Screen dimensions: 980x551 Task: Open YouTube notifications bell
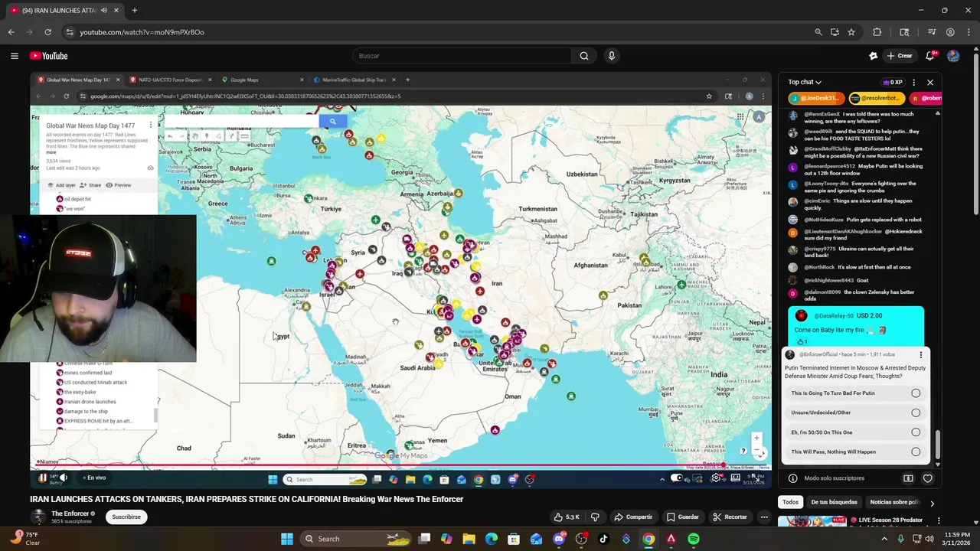(x=930, y=56)
